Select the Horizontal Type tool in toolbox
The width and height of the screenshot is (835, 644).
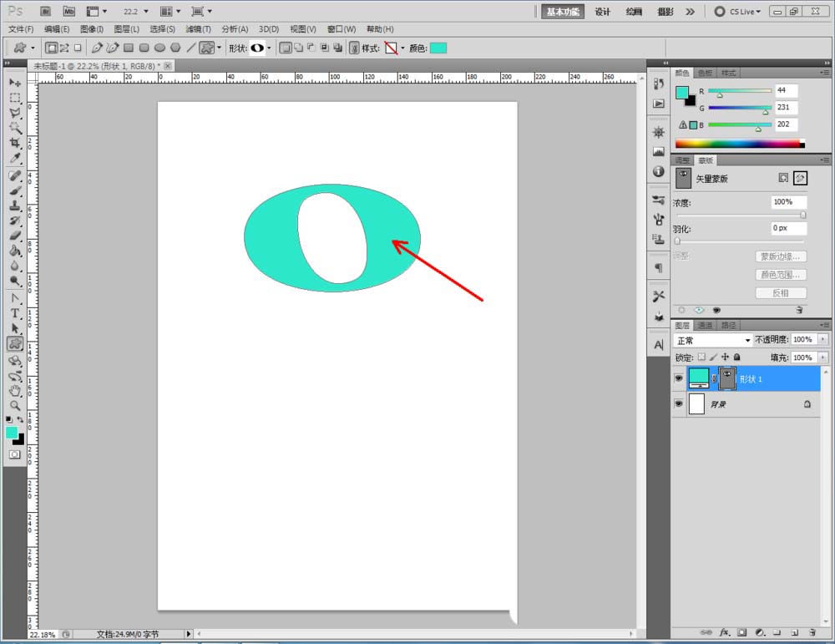click(15, 313)
